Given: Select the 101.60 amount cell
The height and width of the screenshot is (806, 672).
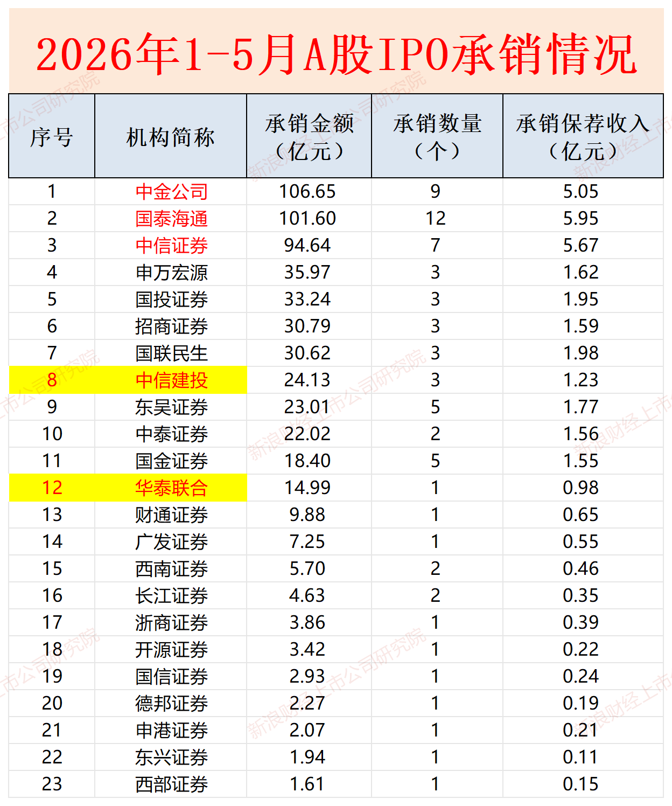Looking at the screenshot, I should [309, 219].
